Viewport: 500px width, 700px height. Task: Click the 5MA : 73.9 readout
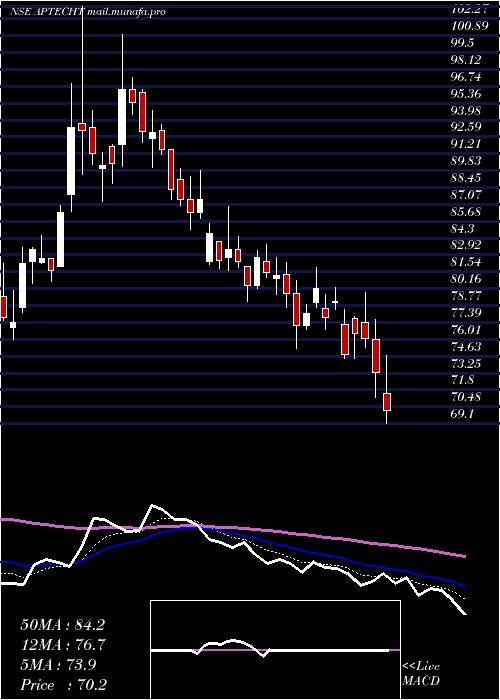58,665
